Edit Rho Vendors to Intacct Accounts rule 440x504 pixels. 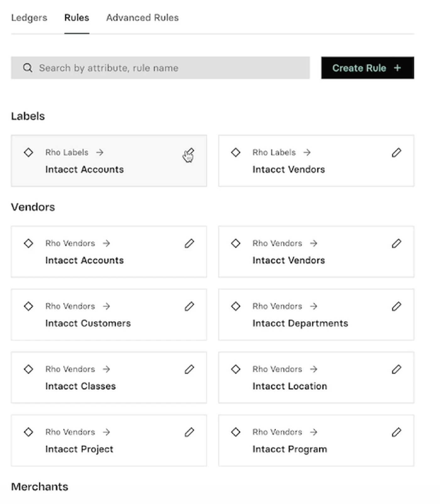(189, 243)
